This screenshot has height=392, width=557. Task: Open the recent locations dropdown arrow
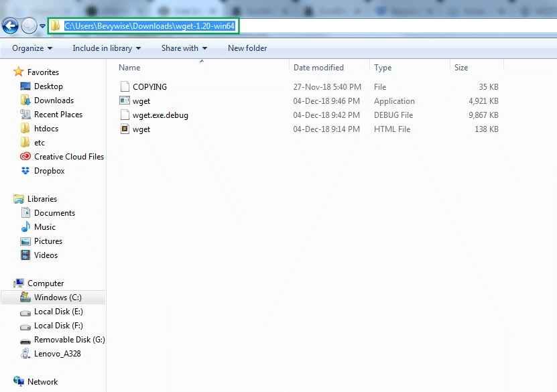[x=42, y=26]
